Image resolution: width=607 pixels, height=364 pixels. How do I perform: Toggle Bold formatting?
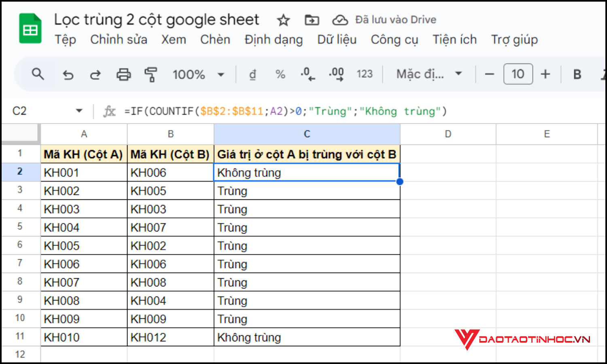[576, 74]
